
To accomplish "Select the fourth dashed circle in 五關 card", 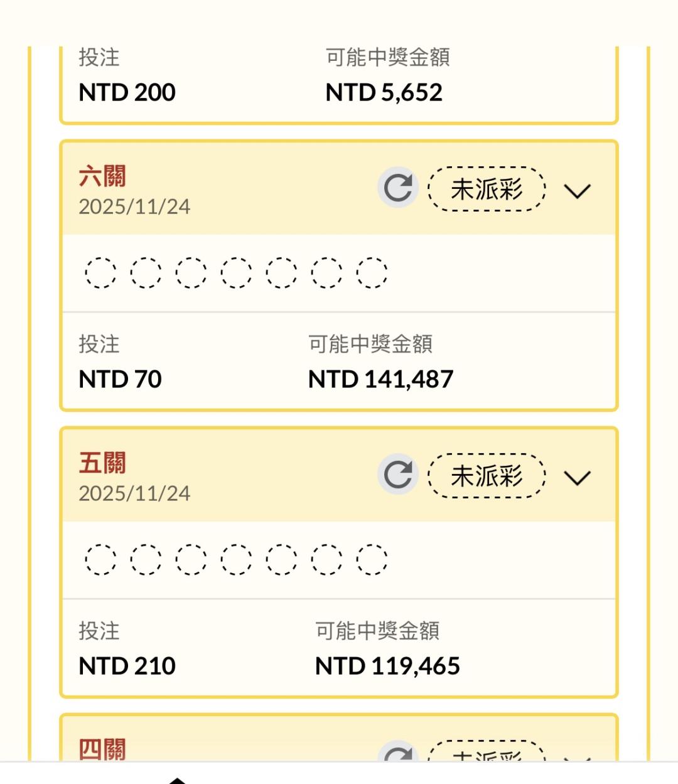I will pos(236,559).
